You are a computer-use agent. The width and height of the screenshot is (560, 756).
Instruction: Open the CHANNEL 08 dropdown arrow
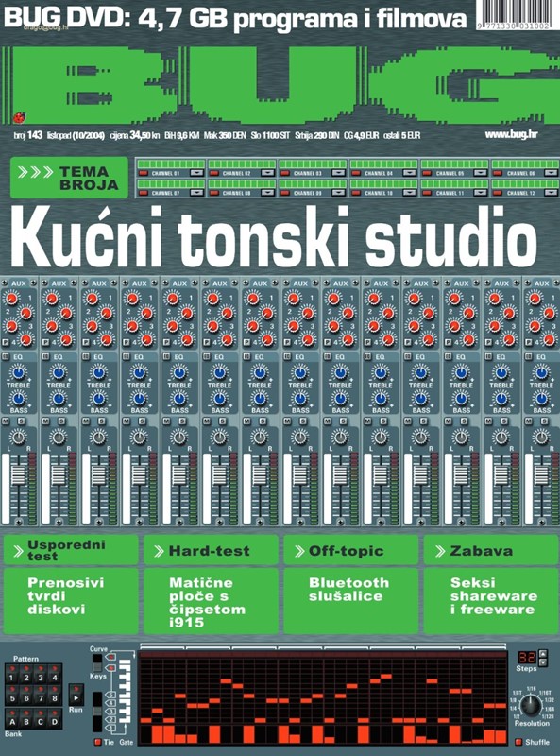(267, 193)
